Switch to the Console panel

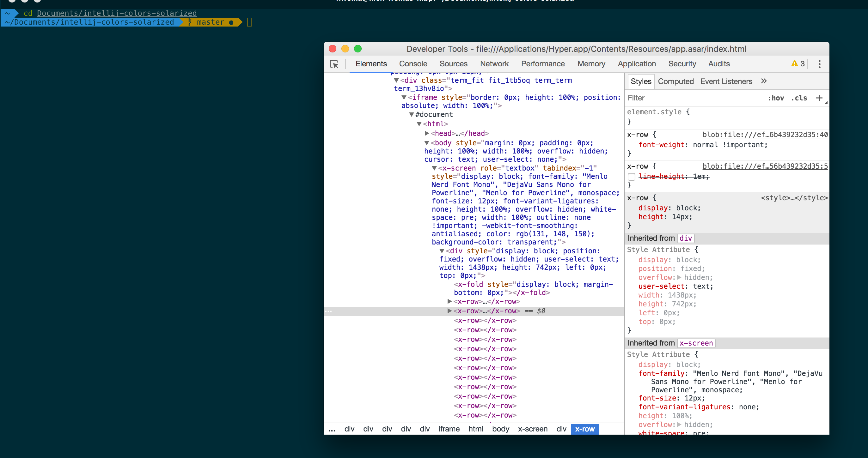point(413,64)
